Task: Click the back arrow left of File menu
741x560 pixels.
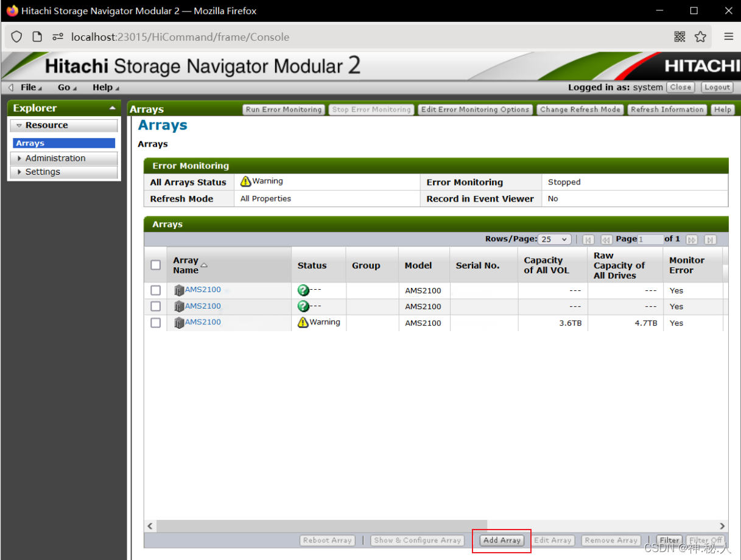Action: click(x=11, y=88)
